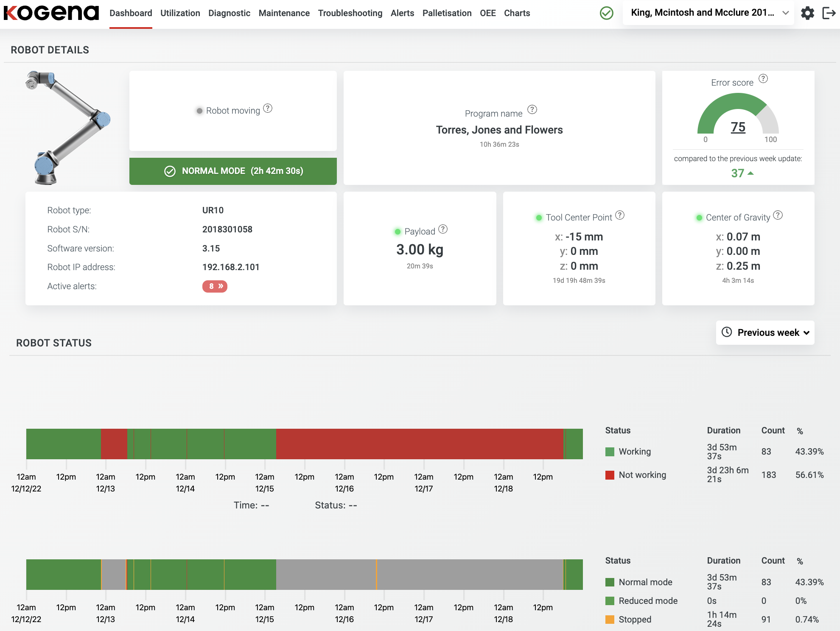Viewport: 840px width, 631px height.
Task: Toggle the Working status legend entry
Action: pyautogui.click(x=634, y=452)
